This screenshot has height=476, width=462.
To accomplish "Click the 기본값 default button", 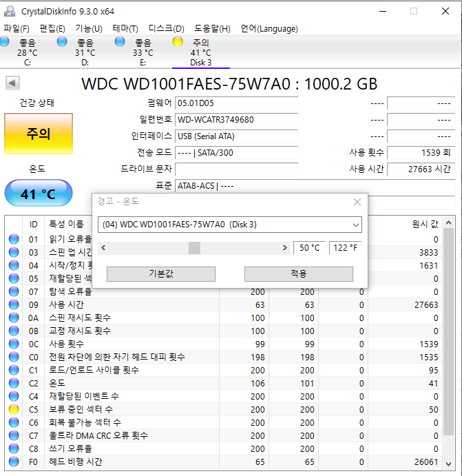I will point(161,274).
